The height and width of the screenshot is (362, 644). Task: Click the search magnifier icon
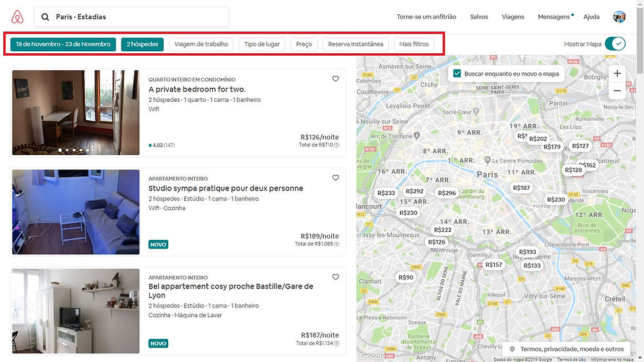(x=45, y=17)
